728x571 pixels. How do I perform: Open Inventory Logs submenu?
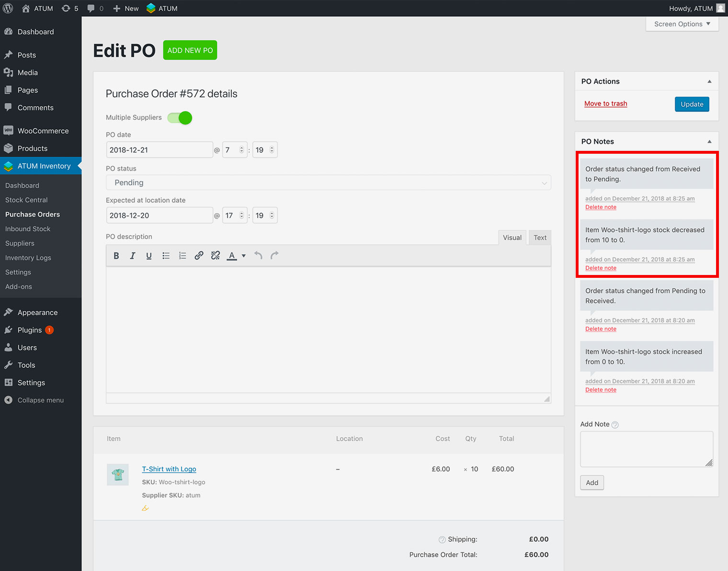pos(28,258)
